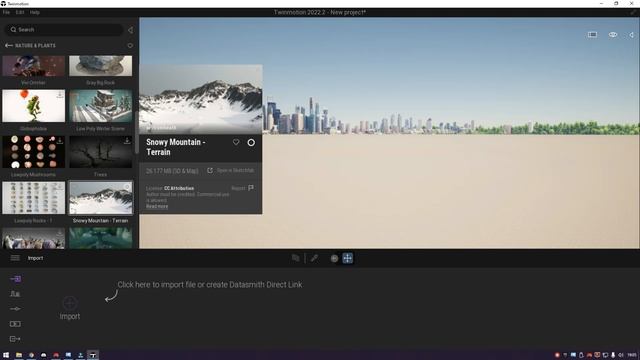Click the circular plus Import button
The width and height of the screenshot is (640, 360).
click(70, 303)
